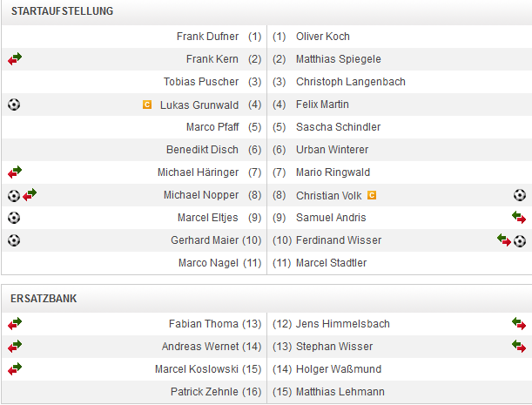Click the captain badge beside Lukas Grunwald
This screenshot has width=532, height=405.
147,105
